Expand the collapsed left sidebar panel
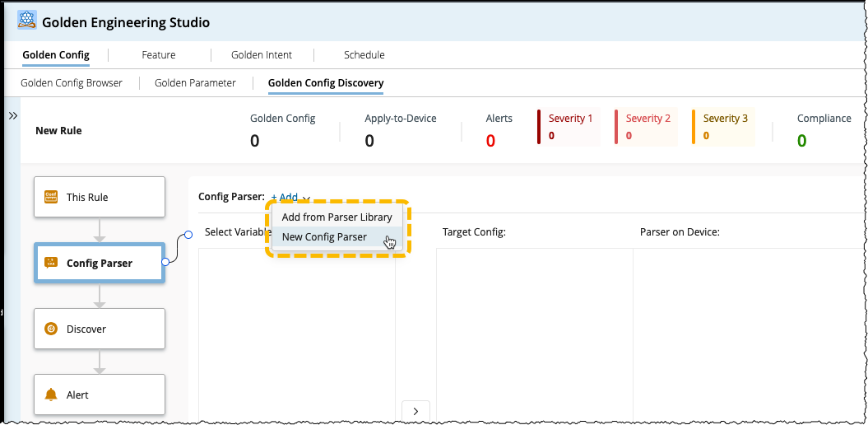 (13, 116)
